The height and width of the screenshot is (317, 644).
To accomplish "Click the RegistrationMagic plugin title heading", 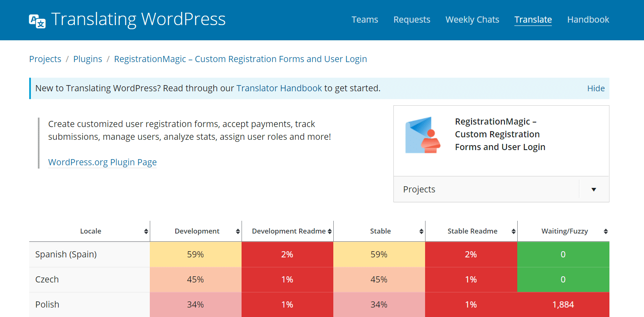I will tap(500, 134).
